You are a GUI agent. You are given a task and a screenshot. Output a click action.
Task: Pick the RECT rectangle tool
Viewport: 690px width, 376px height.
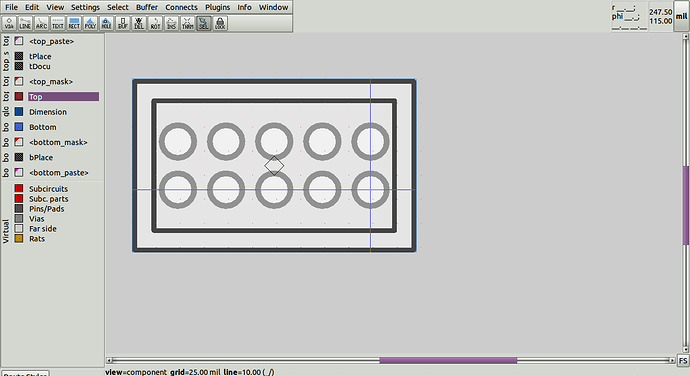click(x=74, y=23)
